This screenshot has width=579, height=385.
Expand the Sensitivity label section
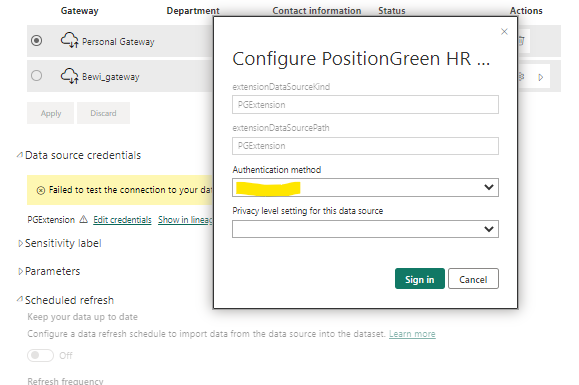[x=20, y=243]
